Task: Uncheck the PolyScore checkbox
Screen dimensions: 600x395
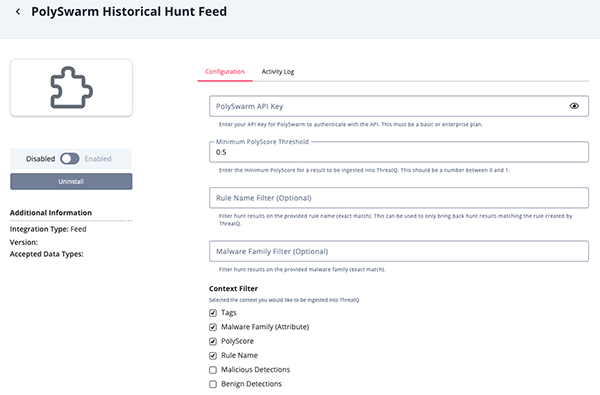Action: pyautogui.click(x=213, y=341)
